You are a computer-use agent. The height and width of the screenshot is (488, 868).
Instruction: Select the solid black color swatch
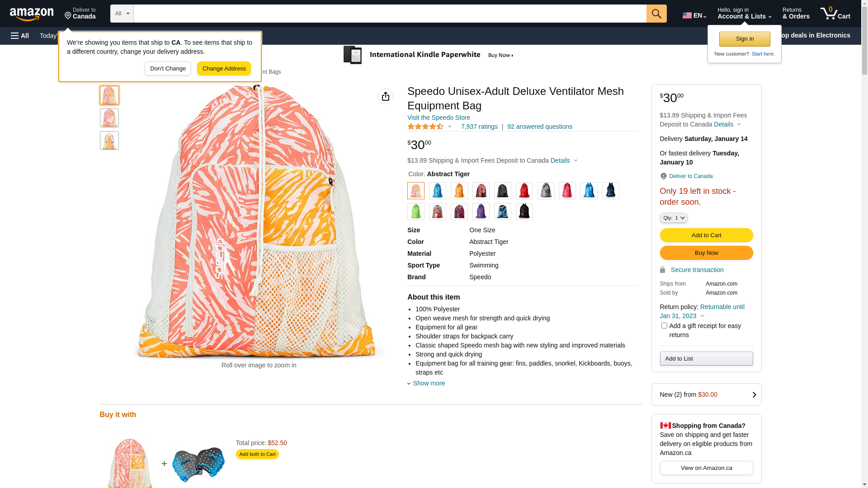coord(524,211)
